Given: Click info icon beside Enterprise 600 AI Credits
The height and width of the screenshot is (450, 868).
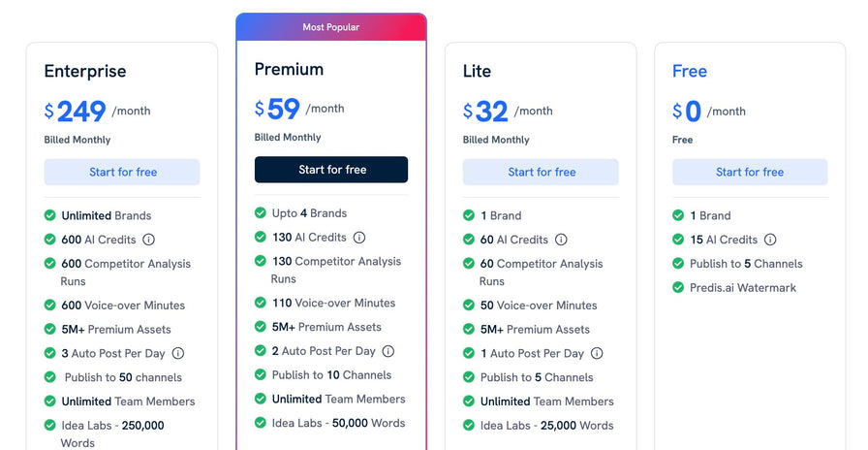Looking at the screenshot, I should click(x=149, y=240).
